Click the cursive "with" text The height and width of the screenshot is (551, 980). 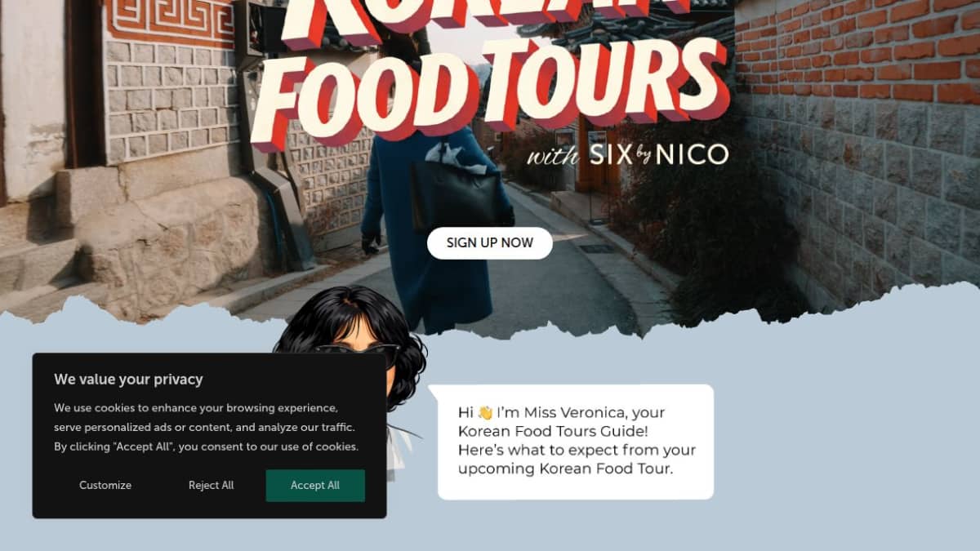click(552, 155)
